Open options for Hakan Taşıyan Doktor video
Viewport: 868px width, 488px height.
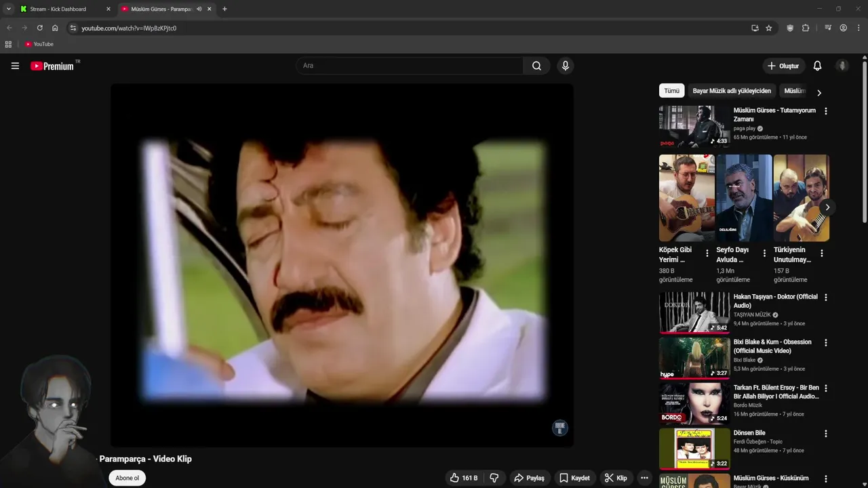825,298
